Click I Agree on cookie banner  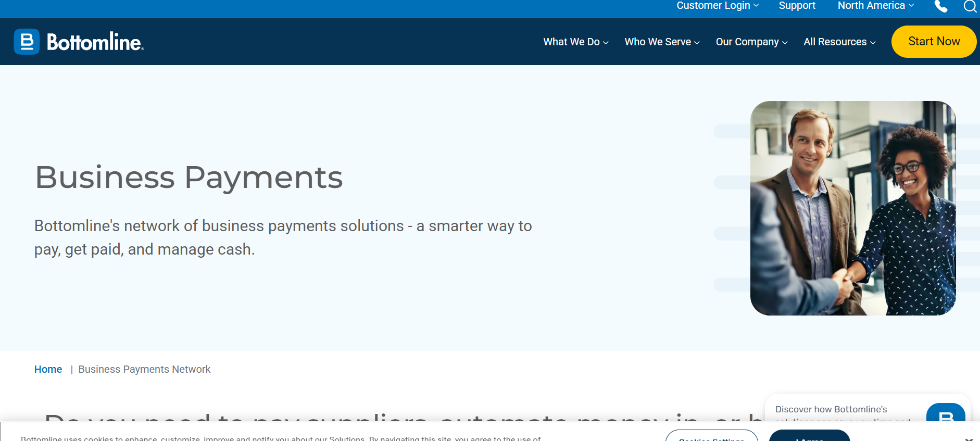click(810, 436)
